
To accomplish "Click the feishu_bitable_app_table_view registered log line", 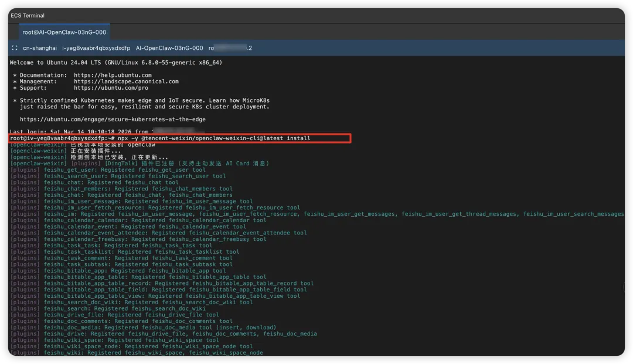I will point(155,296).
